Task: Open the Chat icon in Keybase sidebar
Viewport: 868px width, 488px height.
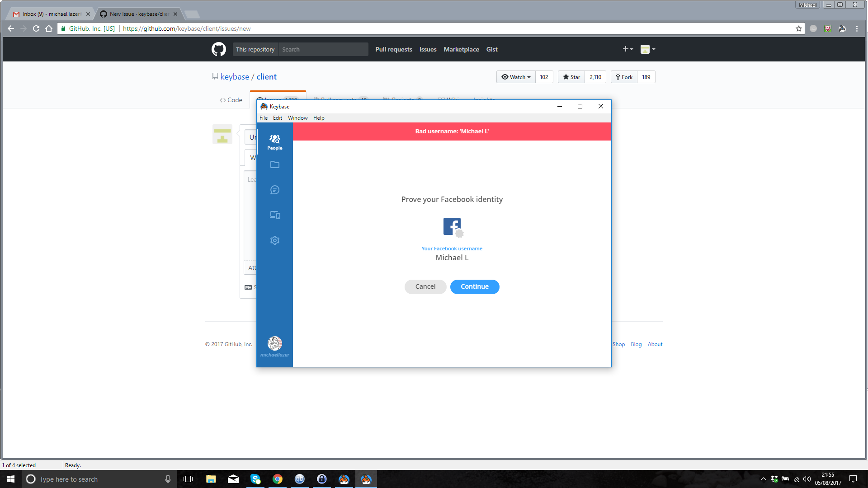Action: [x=275, y=190]
